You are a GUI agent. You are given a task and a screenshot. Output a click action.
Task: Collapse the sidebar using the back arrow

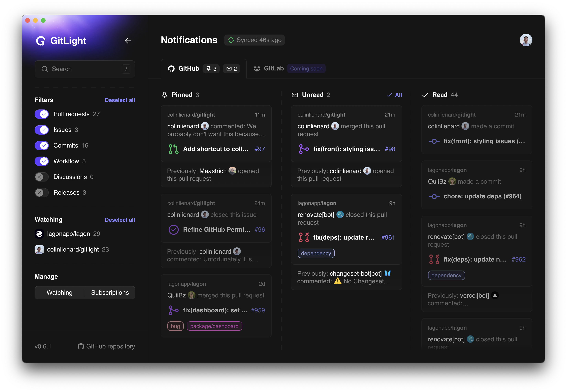tap(128, 41)
